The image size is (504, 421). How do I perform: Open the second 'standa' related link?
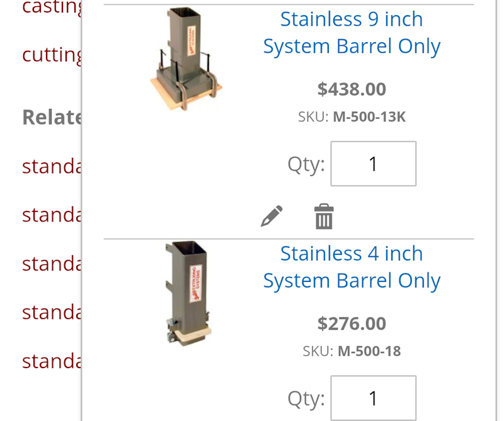(x=52, y=215)
